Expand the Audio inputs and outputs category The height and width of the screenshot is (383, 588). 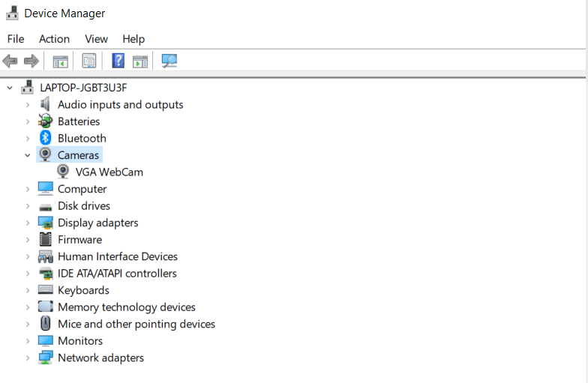tap(27, 105)
